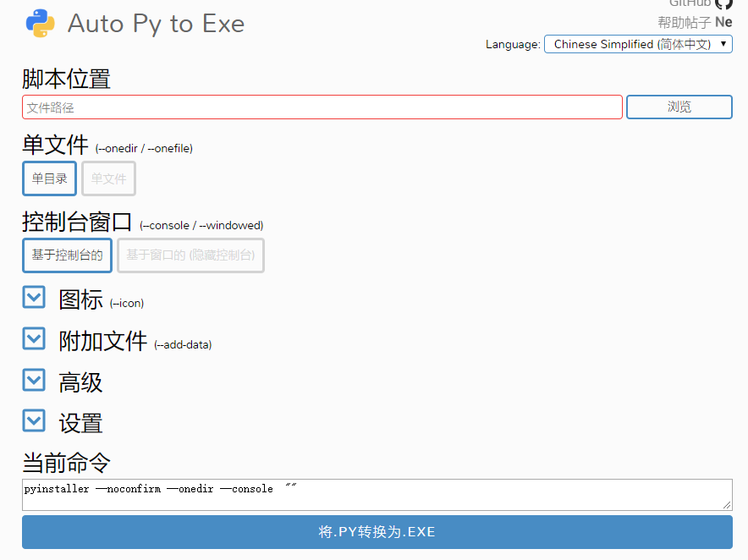748x560 pixels.
Task: Click the blue chevron beside 高级
Action: pyautogui.click(x=33, y=380)
